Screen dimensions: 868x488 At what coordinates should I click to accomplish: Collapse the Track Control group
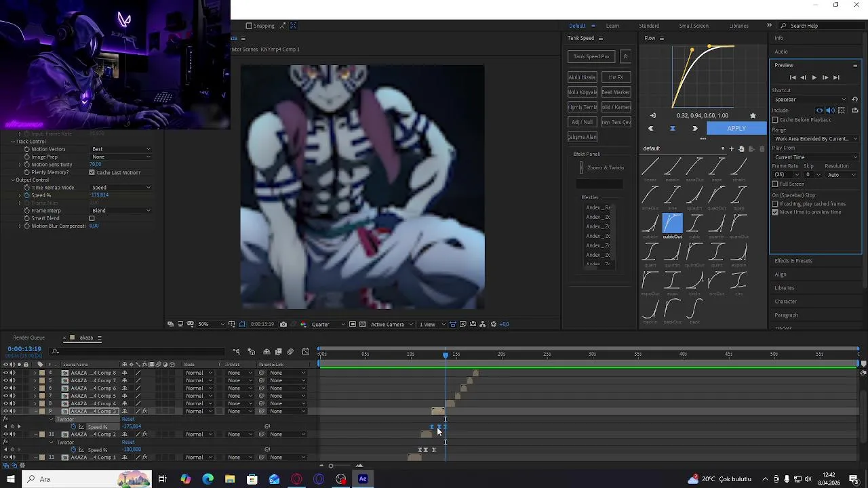[x=13, y=142]
